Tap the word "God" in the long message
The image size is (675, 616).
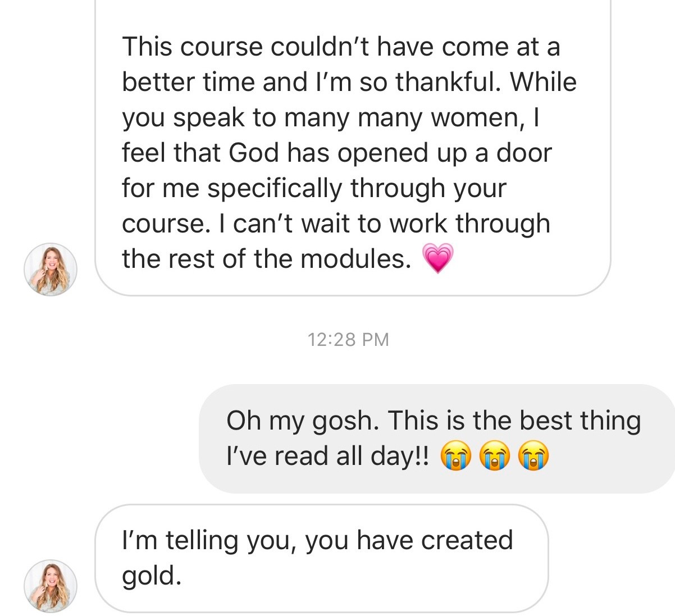254,153
